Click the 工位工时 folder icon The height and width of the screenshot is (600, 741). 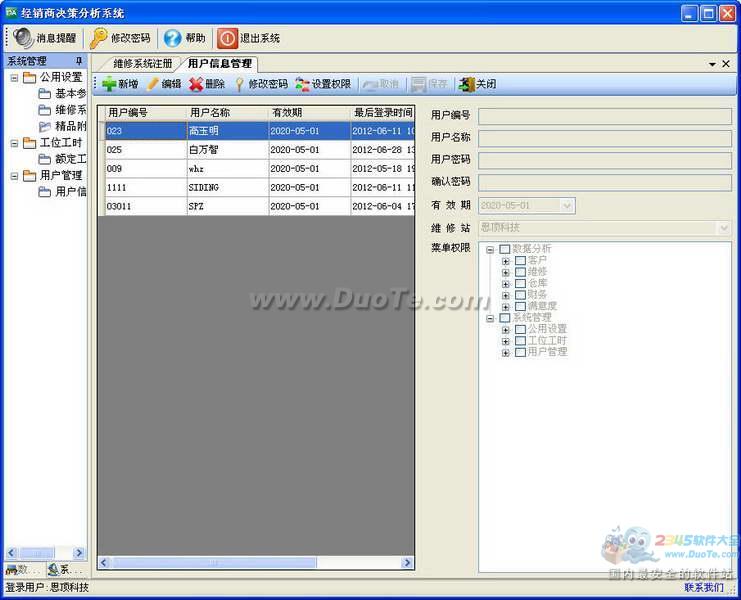29,143
